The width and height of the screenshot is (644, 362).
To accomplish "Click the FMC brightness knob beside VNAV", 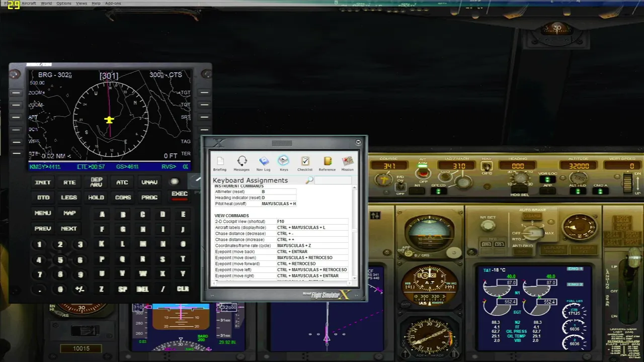I will (174, 182).
